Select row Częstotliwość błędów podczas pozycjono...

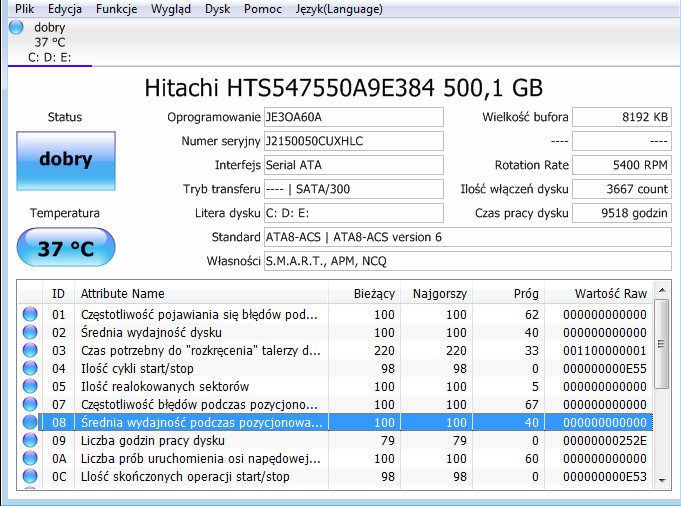(335, 404)
